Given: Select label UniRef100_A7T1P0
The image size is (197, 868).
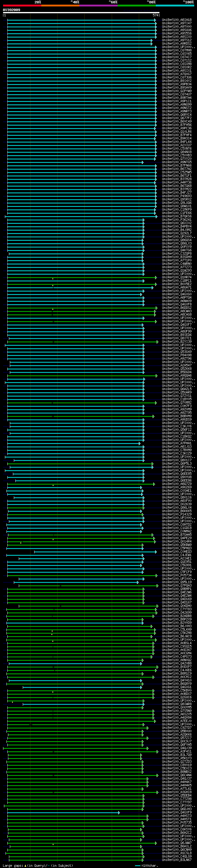Looking at the screenshot, I should 177,260.
